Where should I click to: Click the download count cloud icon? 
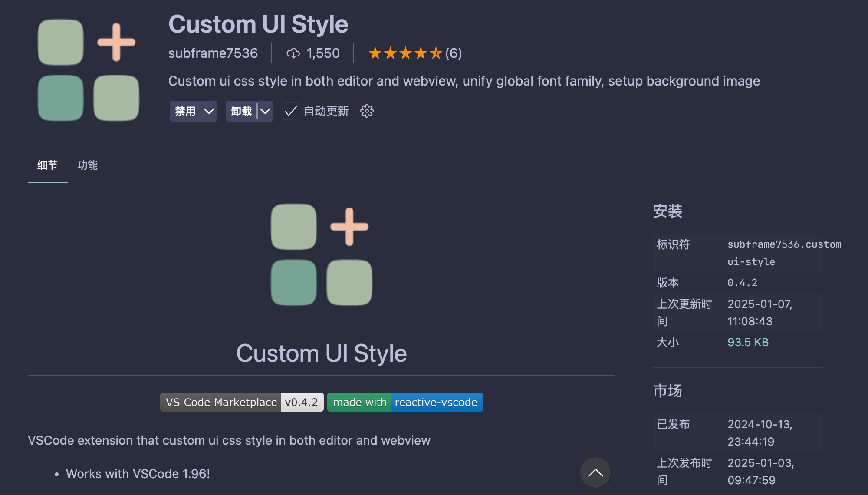point(293,53)
